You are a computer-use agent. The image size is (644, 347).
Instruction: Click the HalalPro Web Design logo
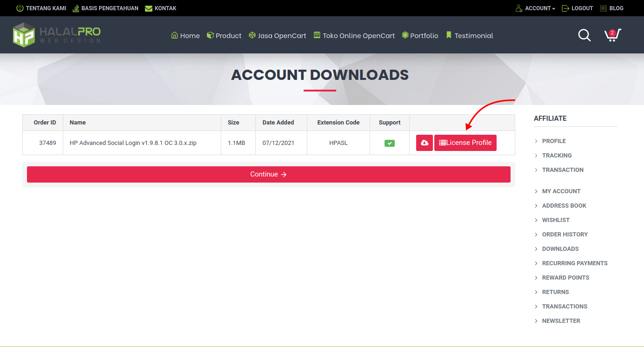pyautogui.click(x=57, y=35)
